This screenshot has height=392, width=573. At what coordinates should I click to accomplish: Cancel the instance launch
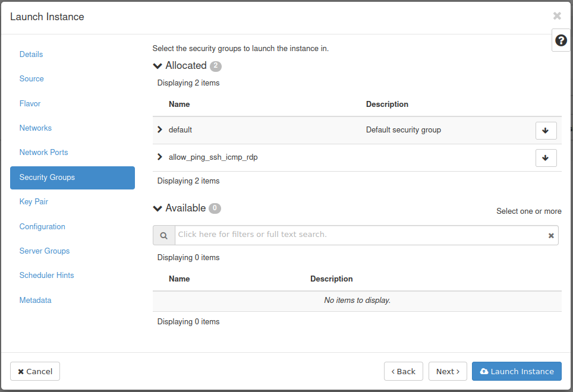tap(35, 371)
